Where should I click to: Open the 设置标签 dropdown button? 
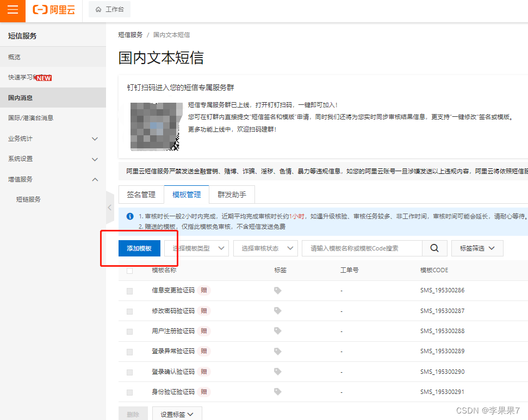(x=177, y=414)
